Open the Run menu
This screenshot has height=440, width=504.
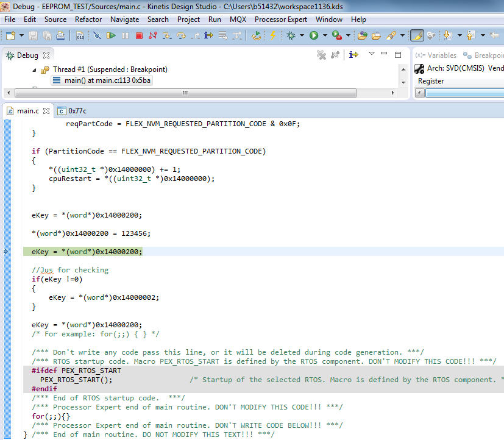(215, 20)
